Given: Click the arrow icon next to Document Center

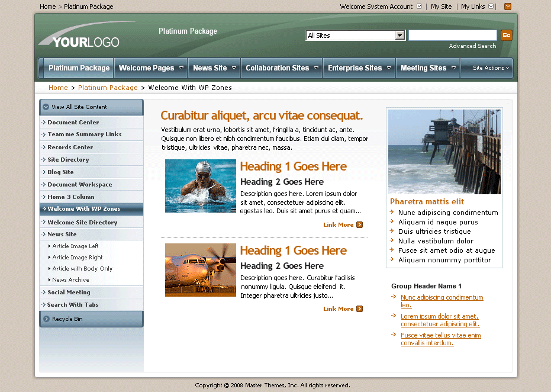Looking at the screenshot, I should 44,122.
